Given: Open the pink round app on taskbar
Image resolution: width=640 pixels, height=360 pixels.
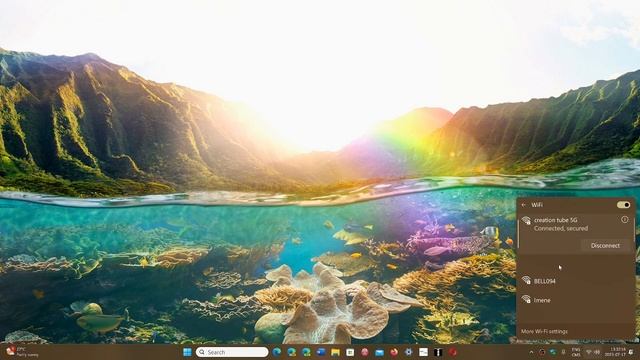Looking at the screenshot, I should [365, 352].
